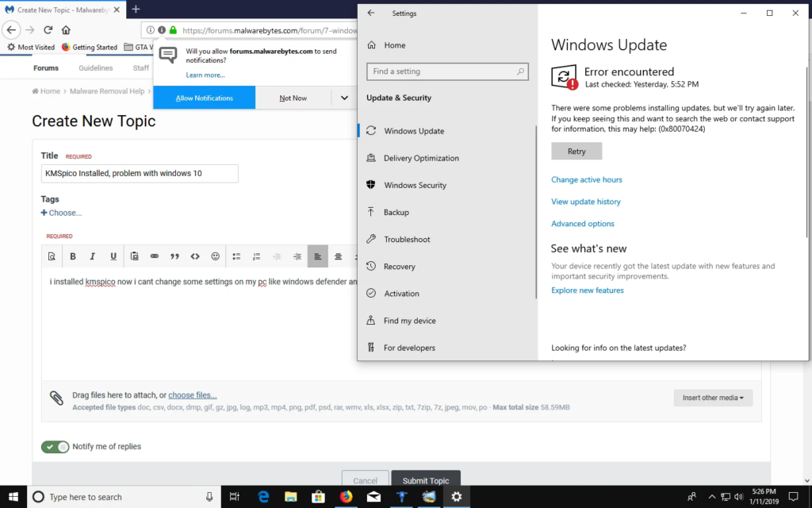Click the Find a setting search box

click(447, 71)
